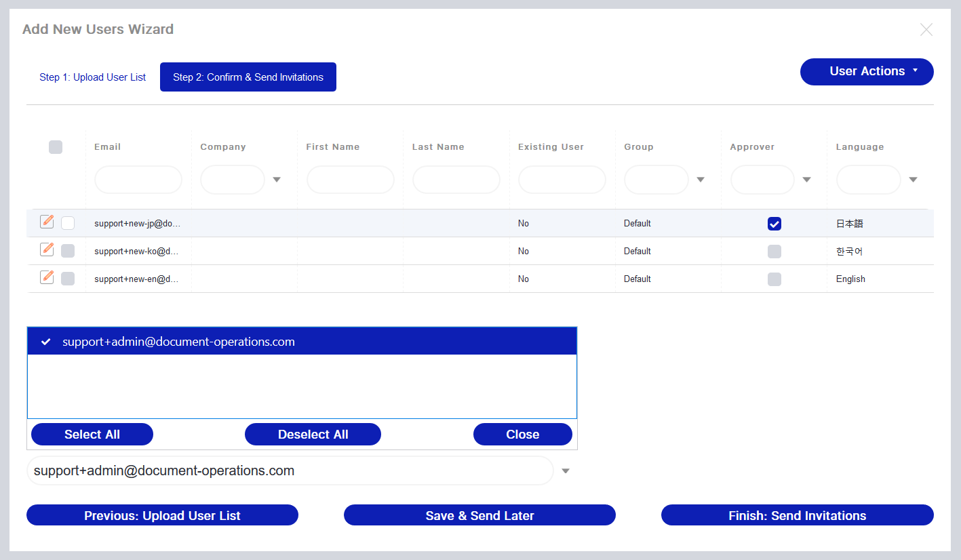The height and width of the screenshot is (560, 961).
Task: Focus the Existing User filter input
Action: tap(562, 180)
